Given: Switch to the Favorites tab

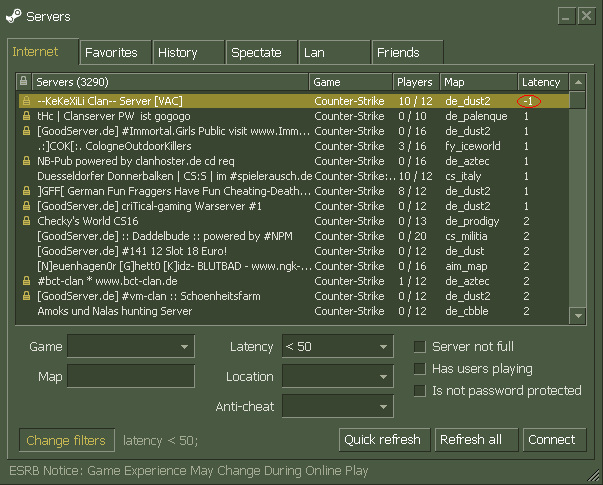Looking at the screenshot, I should [x=116, y=52].
